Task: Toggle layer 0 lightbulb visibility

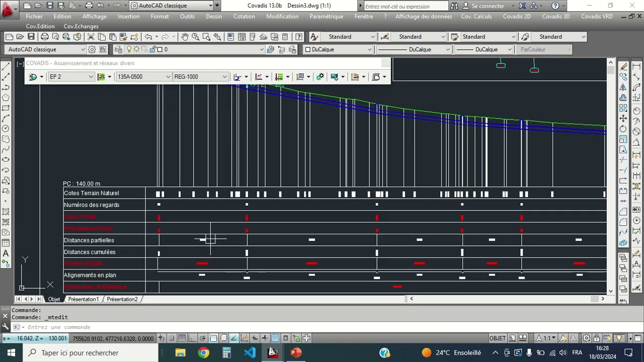Action: pos(129,49)
